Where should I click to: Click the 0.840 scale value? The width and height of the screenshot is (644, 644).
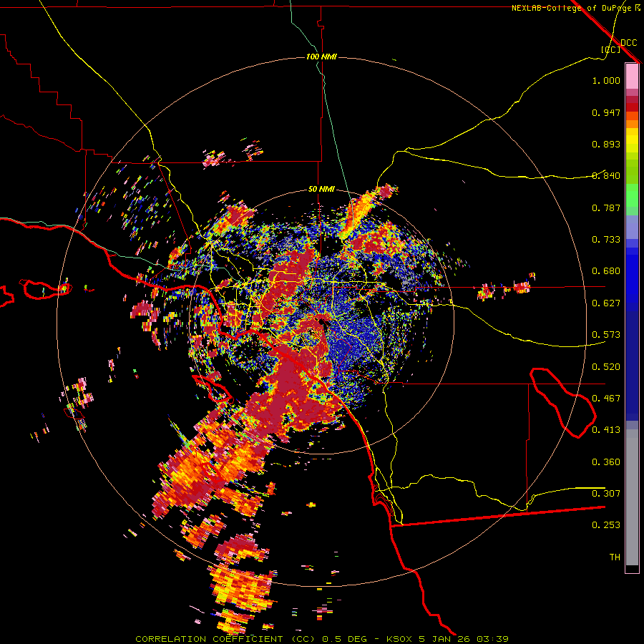click(606, 176)
